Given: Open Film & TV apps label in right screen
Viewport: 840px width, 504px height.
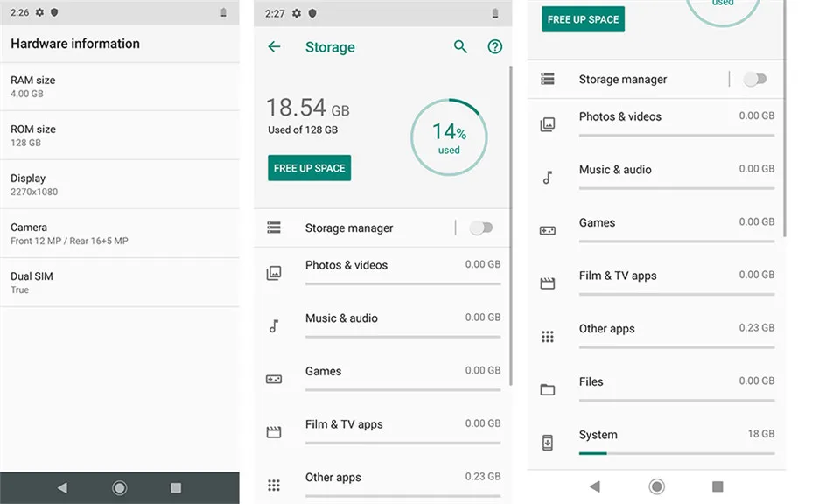Looking at the screenshot, I should tap(618, 276).
